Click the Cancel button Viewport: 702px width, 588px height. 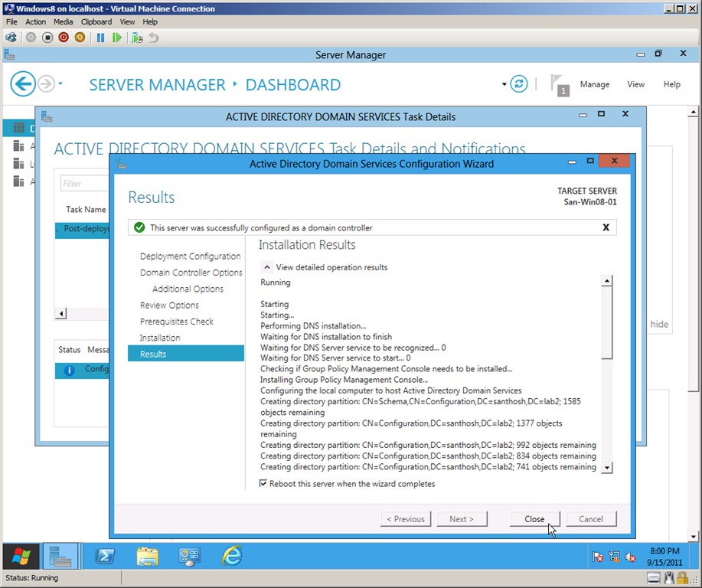[591, 519]
